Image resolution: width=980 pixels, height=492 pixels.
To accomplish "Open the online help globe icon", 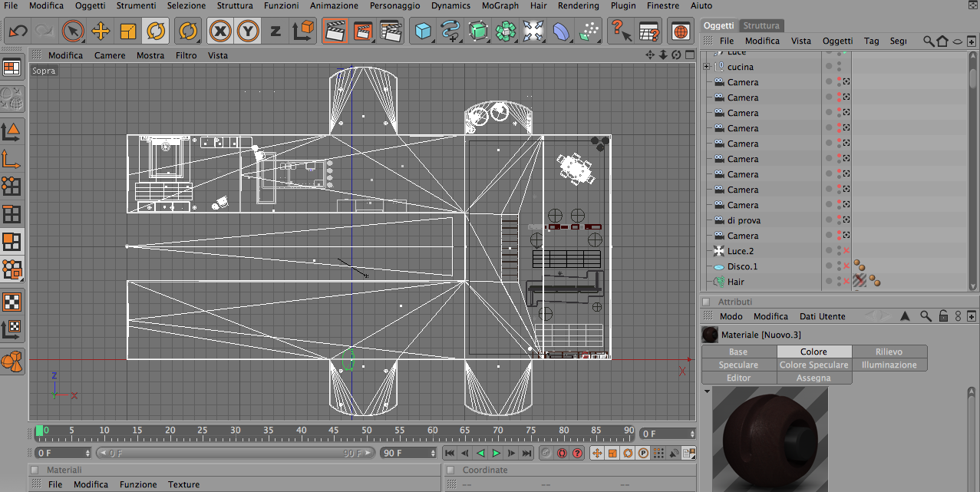I will pos(681,31).
